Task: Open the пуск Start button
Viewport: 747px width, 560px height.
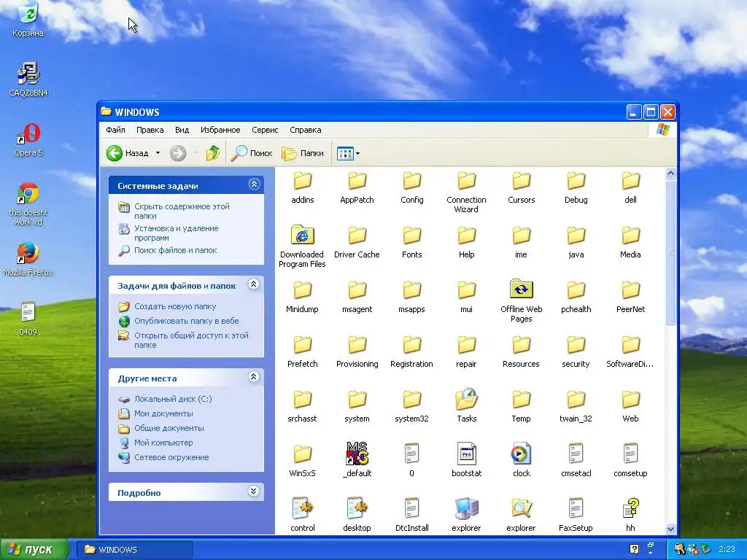Action: [34, 550]
